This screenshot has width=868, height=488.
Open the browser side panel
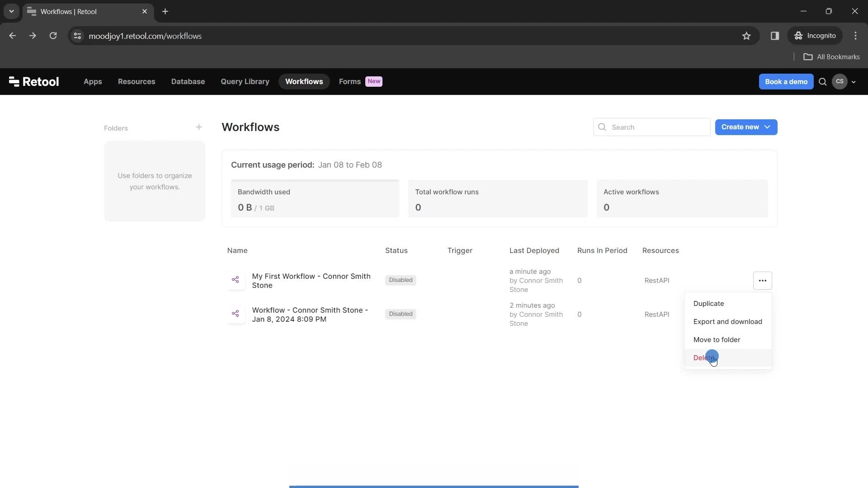[x=775, y=36]
